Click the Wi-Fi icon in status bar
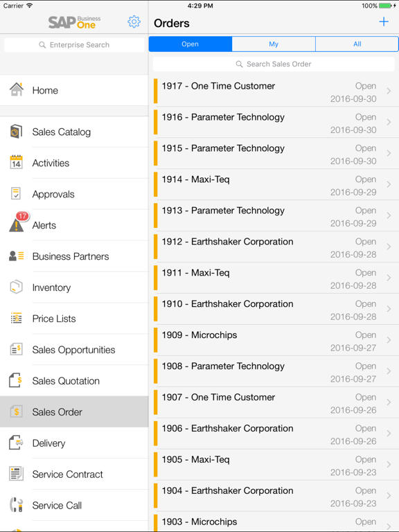This screenshot has width=399, height=532. coord(30,6)
